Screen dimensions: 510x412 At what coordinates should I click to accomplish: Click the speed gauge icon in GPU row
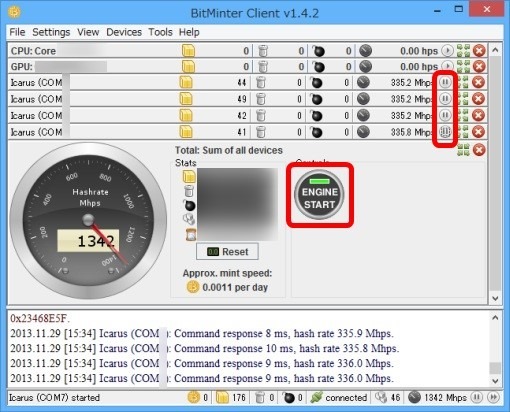coord(365,66)
